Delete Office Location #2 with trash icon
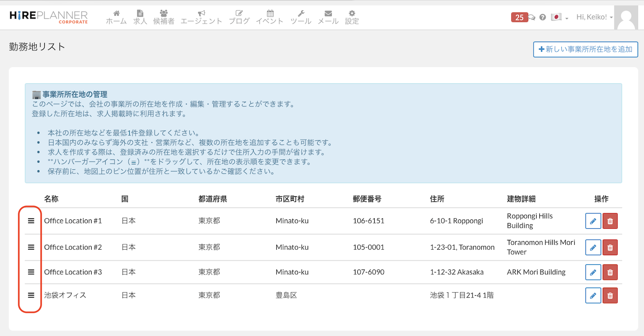This screenshot has height=336, width=644. [x=610, y=248]
